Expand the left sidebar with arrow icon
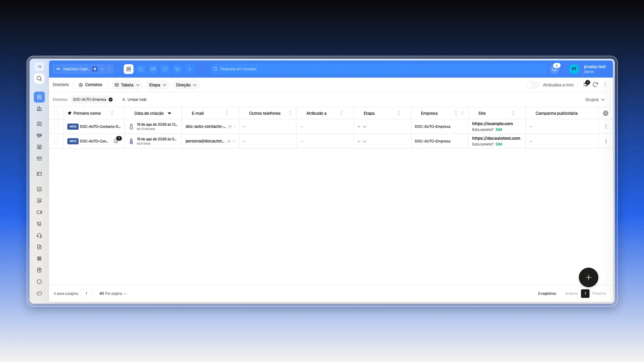This screenshot has height=362, width=644. click(x=39, y=67)
